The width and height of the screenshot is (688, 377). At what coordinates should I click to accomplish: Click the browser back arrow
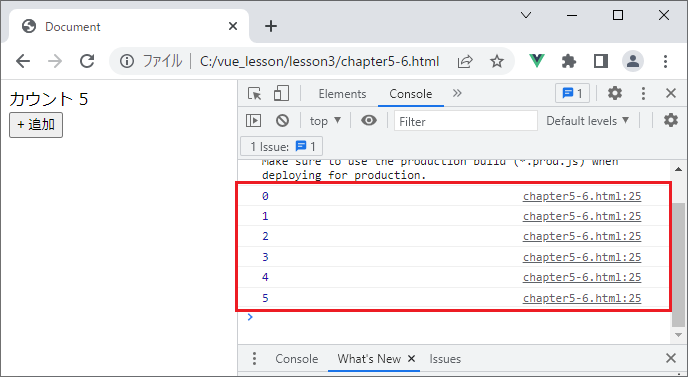point(23,61)
